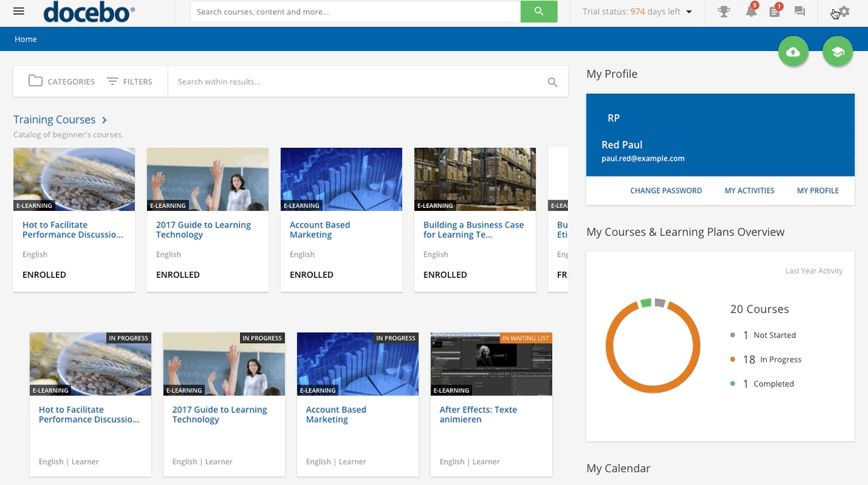Expand the Trial status dropdown arrow
Image resolution: width=868 pixels, height=485 pixels.
[689, 12]
